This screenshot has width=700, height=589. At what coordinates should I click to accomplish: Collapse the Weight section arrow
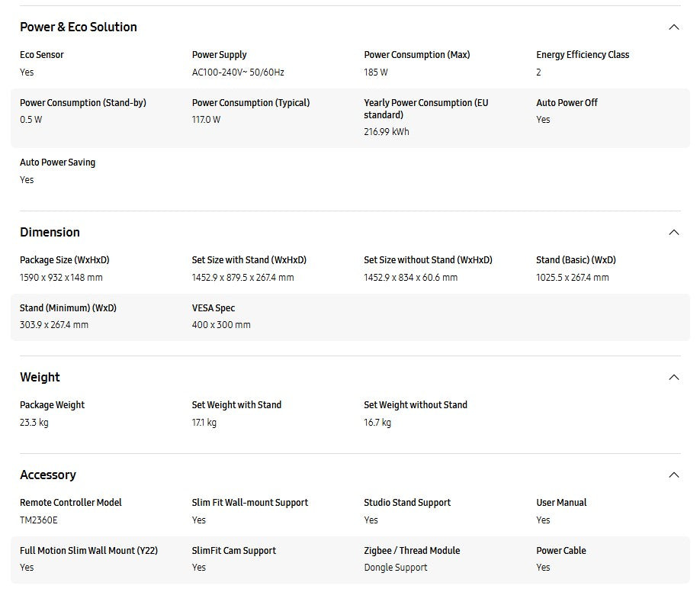pyautogui.click(x=673, y=377)
